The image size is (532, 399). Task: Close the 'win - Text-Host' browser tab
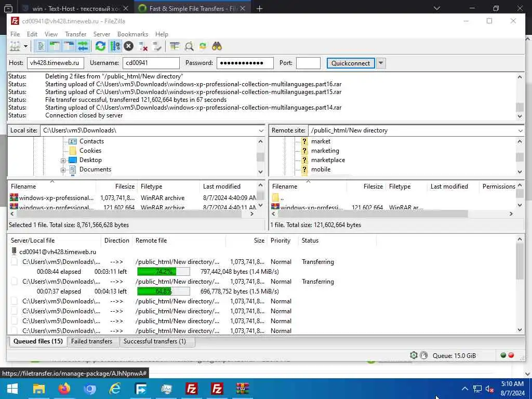pos(126,8)
